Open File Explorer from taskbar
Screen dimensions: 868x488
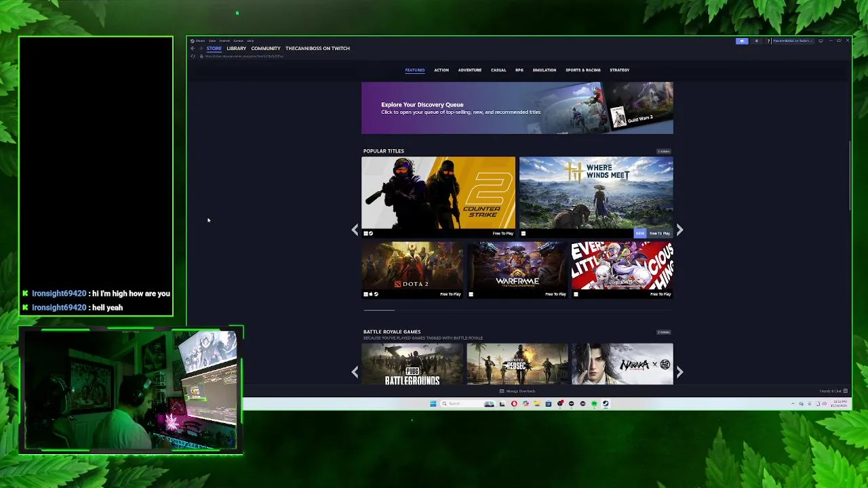[x=537, y=403]
